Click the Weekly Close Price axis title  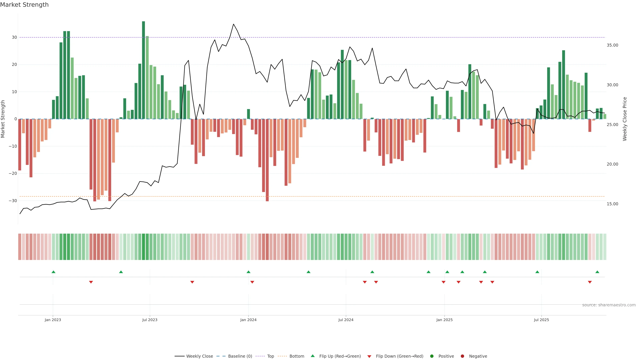tap(625, 119)
